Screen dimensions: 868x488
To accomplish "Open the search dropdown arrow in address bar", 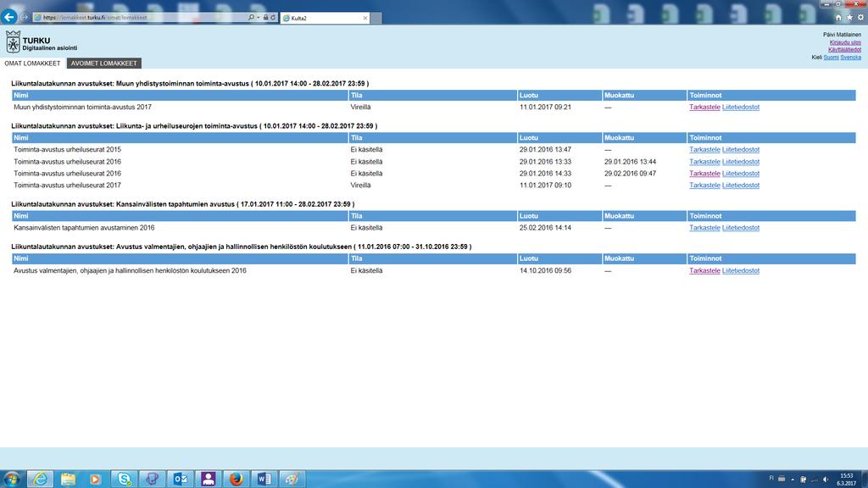I will click(258, 18).
